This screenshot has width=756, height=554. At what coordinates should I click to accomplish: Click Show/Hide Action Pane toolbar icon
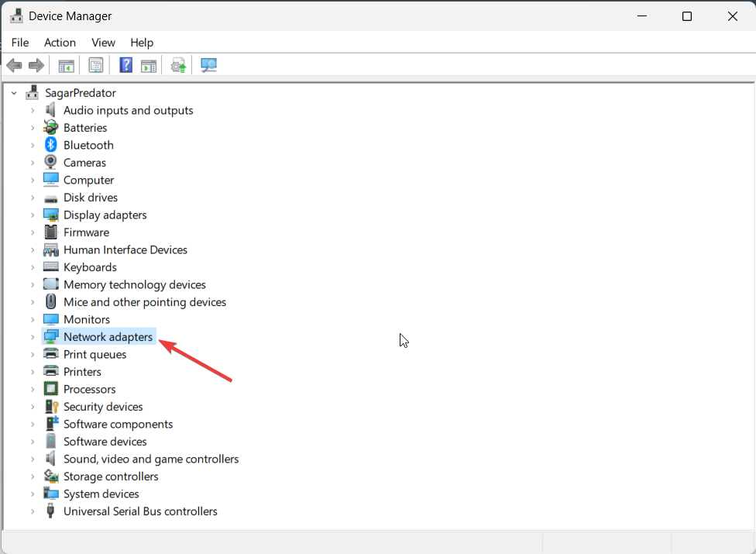149,66
